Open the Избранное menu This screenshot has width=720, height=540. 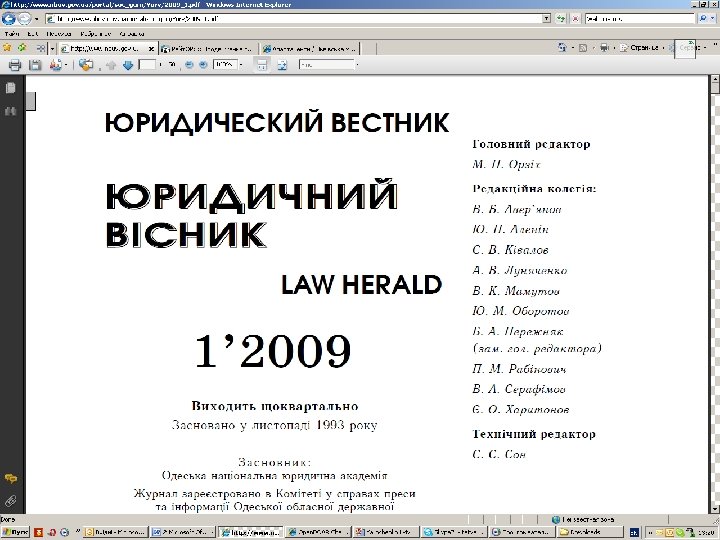tap(96, 34)
